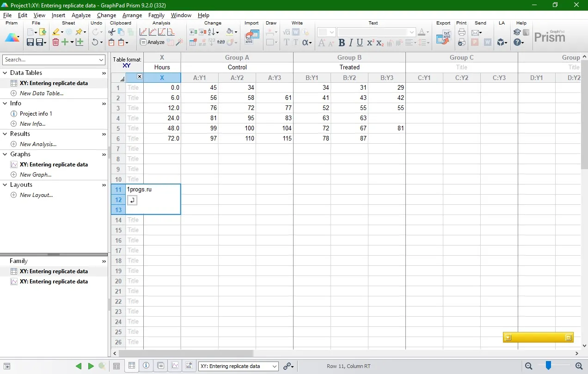The height and width of the screenshot is (374, 588).
Task: Click cell containing value 104
Action: point(275,129)
